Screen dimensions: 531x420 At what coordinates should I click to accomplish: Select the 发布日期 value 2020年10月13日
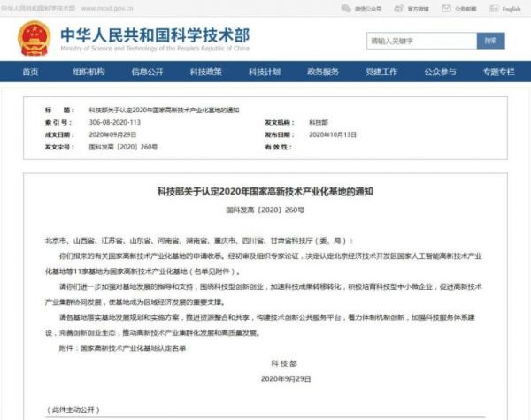333,134
